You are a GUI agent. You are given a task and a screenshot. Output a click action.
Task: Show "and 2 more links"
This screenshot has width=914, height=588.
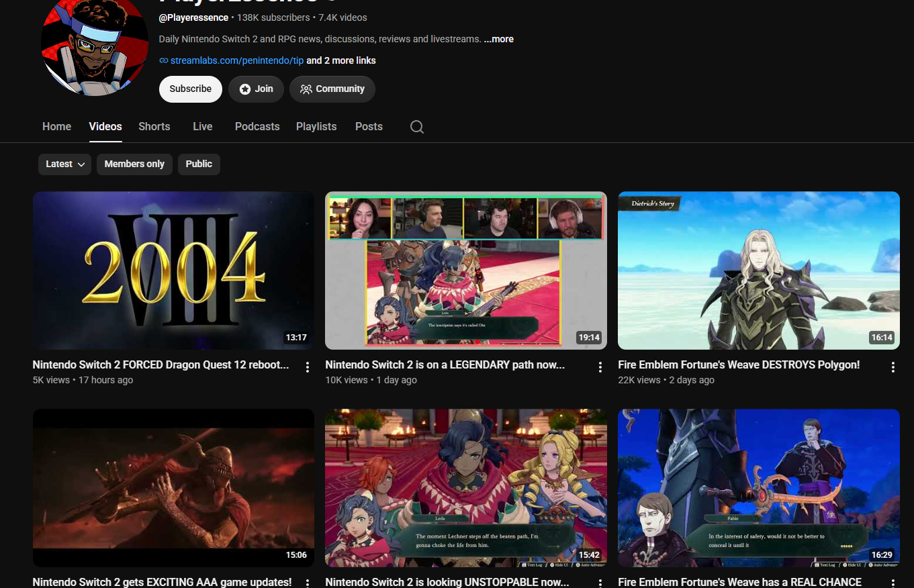pos(341,60)
